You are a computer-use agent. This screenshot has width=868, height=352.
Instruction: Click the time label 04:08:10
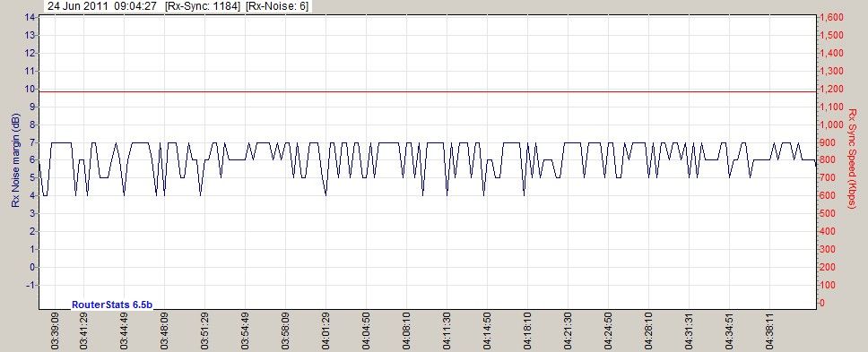407,331
